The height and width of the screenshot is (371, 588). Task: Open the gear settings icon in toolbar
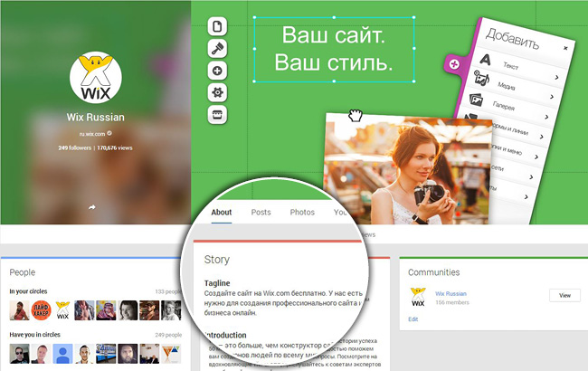tap(217, 92)
